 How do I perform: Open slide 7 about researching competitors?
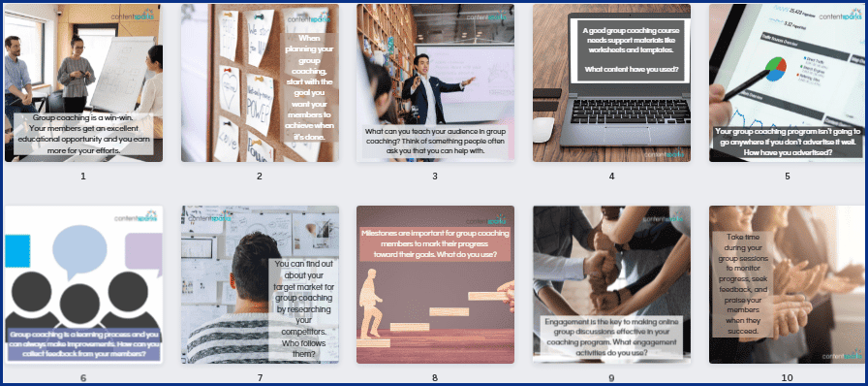(260, 284)
